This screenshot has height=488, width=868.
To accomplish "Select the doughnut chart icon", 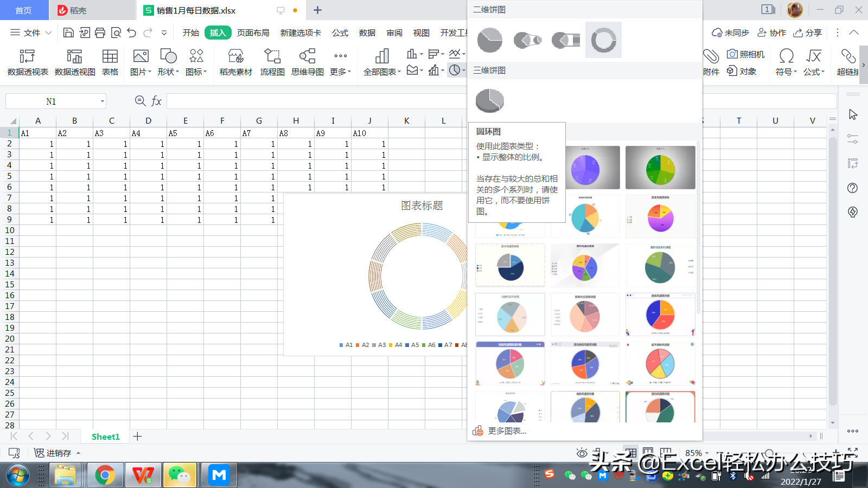I will [x=603, y=40].
